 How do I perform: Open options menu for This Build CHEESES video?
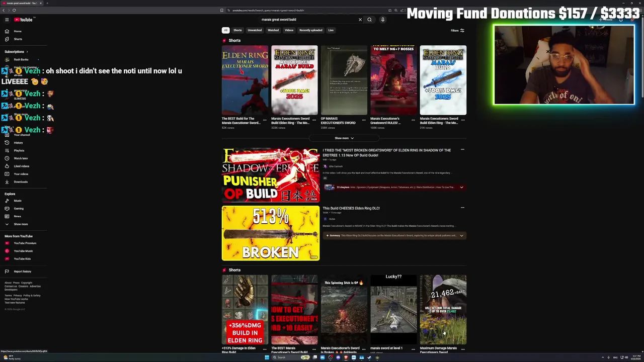coord(462,207)
